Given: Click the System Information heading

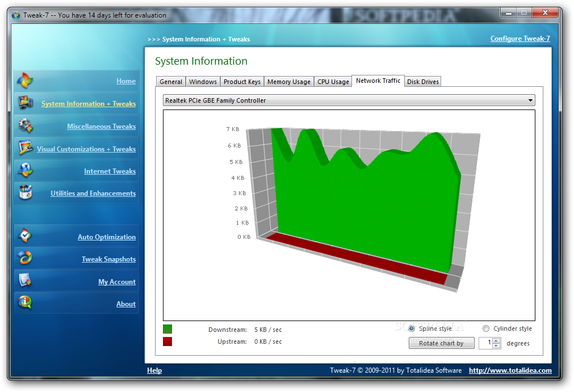Looking at the screenshot, I should 201,61.
